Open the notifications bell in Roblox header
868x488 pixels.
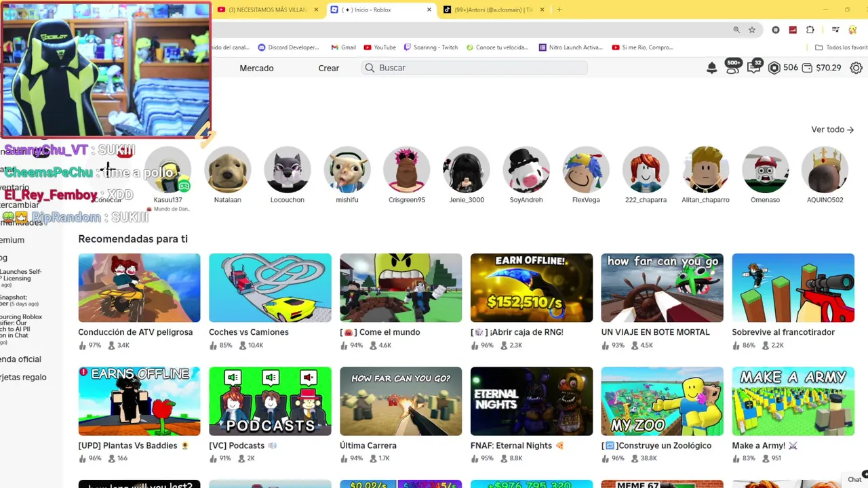coord(711,68)
